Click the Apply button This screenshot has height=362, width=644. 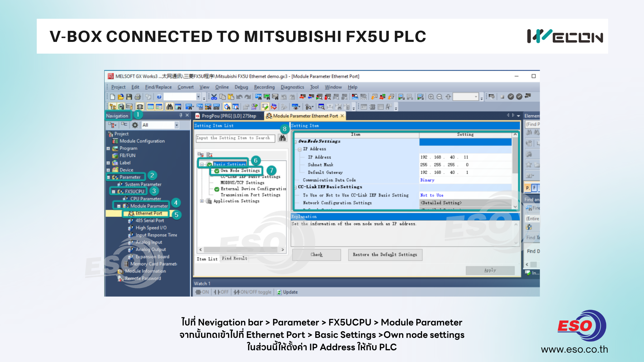coord(490,270)
